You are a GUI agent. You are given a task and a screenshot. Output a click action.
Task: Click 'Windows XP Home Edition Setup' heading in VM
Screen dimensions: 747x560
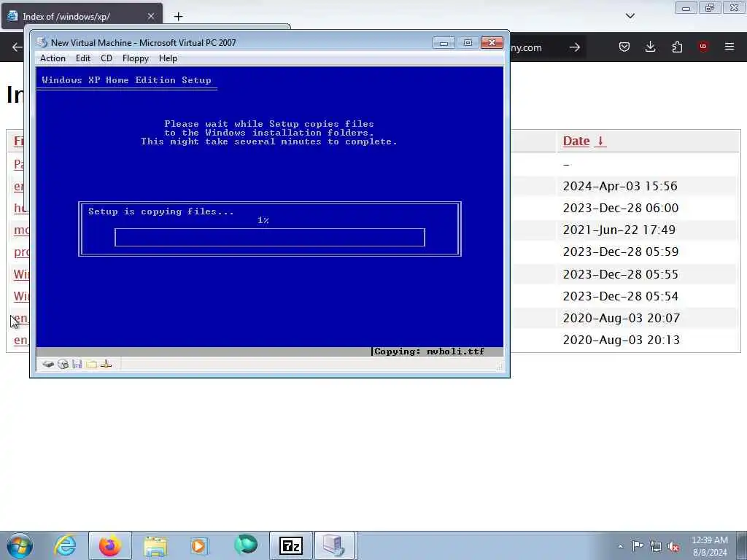(x=126, y=80)
